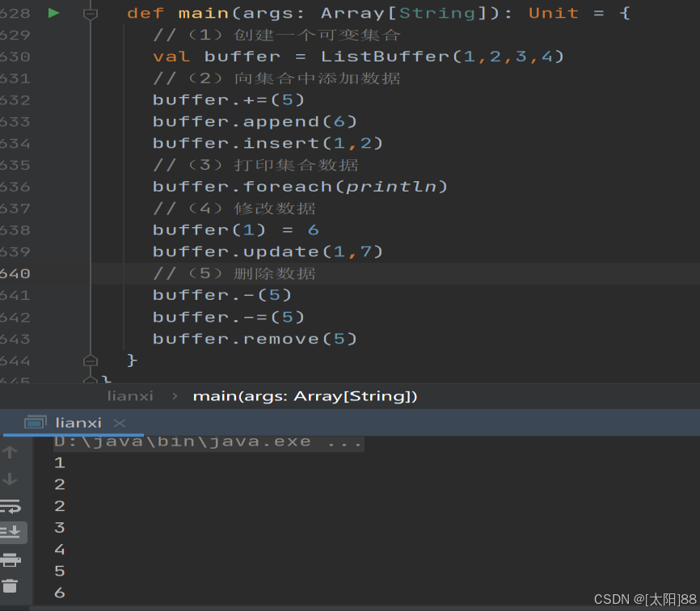Close the lianxi run tab
The width and height of the screenshot is (700, 612).
click(119, 423)
